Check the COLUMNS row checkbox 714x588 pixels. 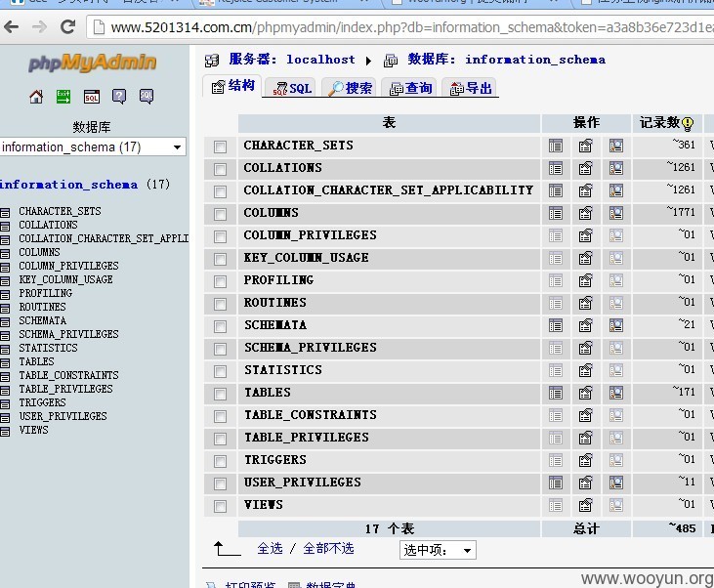pyautogui.click(x=221, y=214)
